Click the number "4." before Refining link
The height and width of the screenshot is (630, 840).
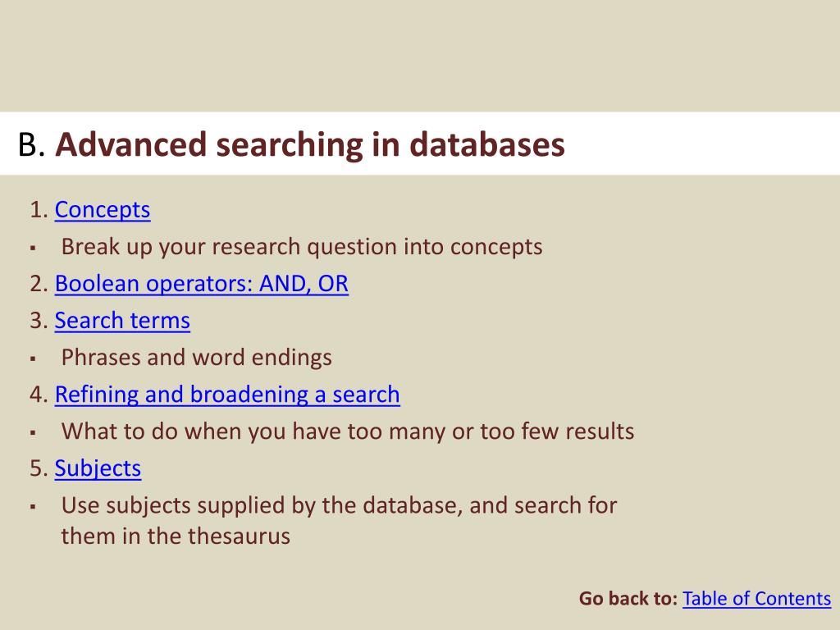(39, 395)
